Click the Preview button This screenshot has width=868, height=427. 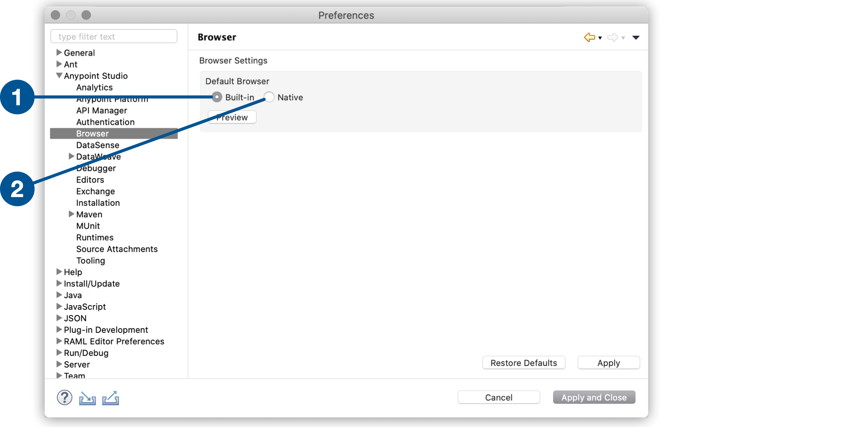point(232,117)
